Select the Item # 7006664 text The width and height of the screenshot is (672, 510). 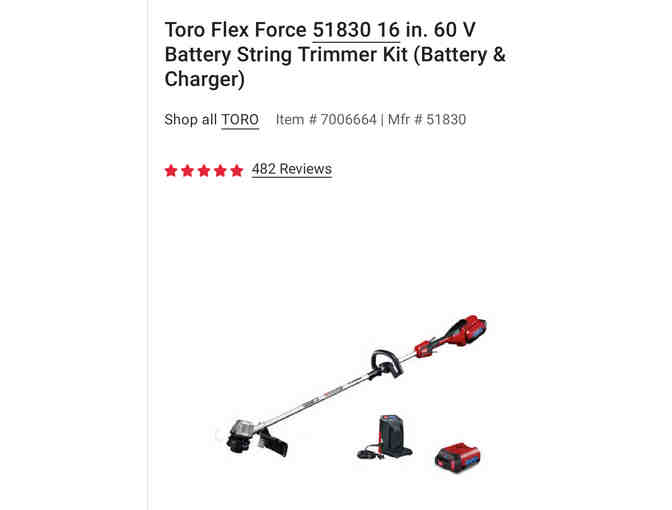tap(326, 120)
